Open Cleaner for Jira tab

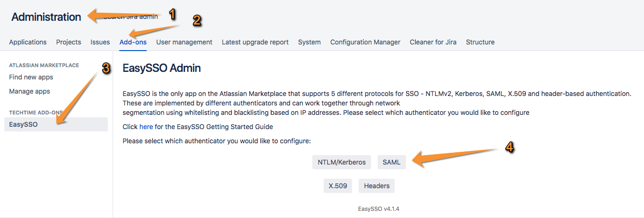point(433,42)
